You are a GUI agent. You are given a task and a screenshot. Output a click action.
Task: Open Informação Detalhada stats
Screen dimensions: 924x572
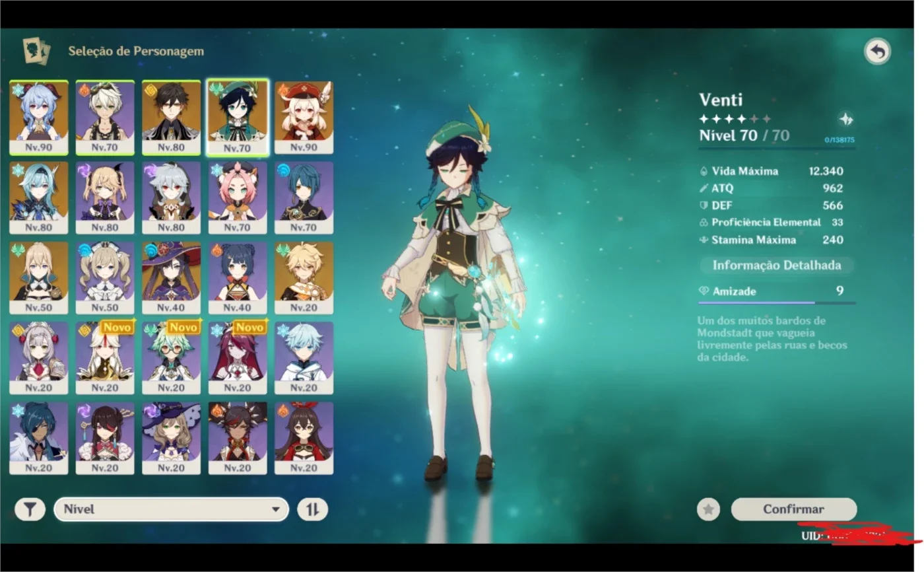[x=777, y=266]
